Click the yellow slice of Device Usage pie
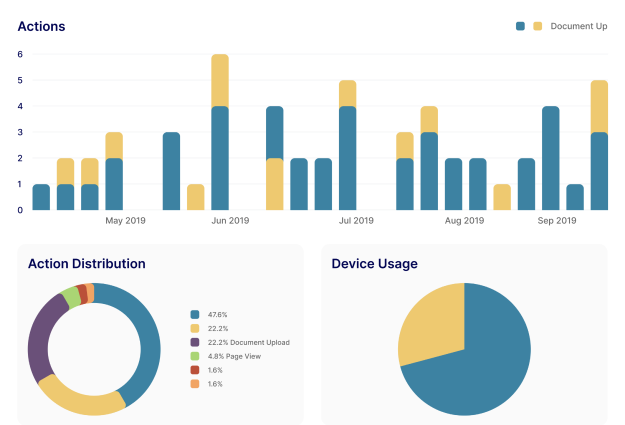 click(425, 320)
